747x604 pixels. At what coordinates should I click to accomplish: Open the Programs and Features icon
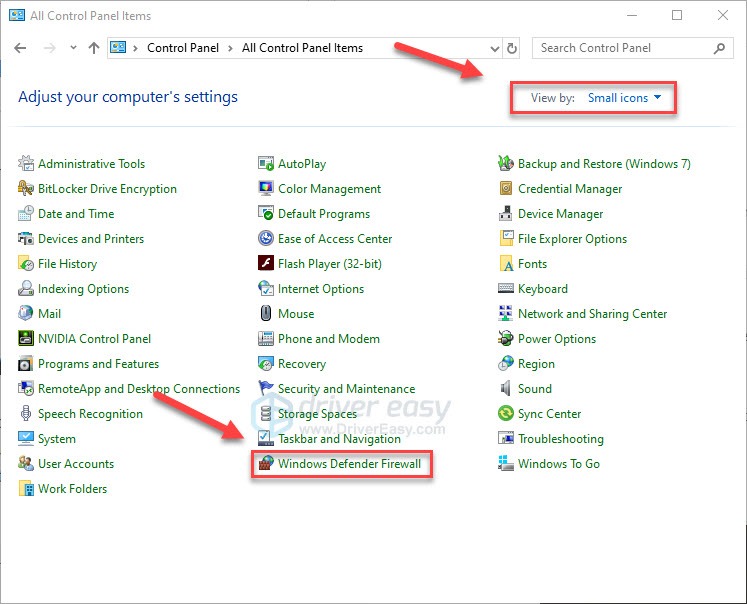(26, 363)
